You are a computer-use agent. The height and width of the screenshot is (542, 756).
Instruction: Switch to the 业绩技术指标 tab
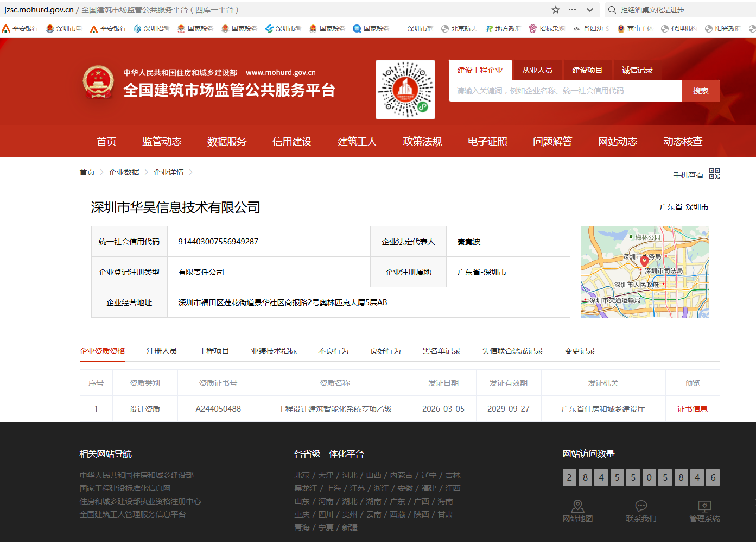(274, 351)
